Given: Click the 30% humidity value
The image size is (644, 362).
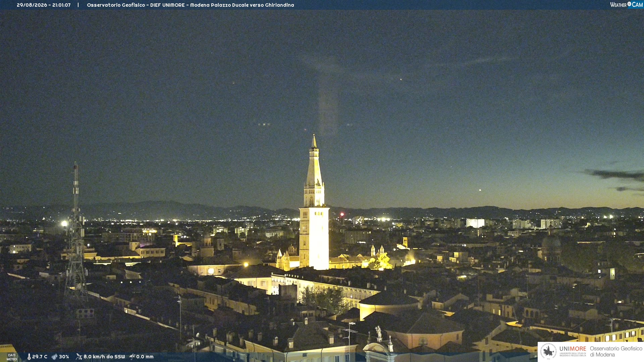Looking at the screenshot, I should click(64, 357).
